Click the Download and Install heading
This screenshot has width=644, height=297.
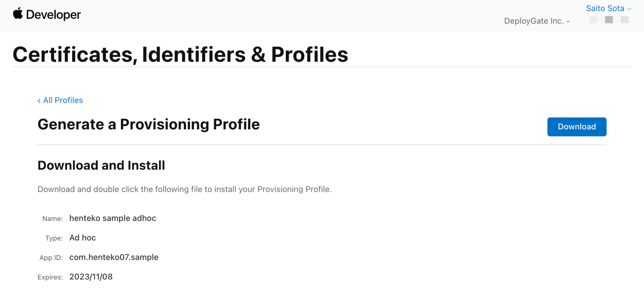coord(101,165)
